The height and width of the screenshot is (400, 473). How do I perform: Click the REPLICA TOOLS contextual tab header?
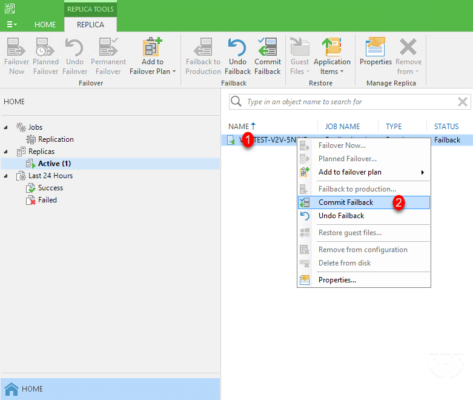point(90,9)
